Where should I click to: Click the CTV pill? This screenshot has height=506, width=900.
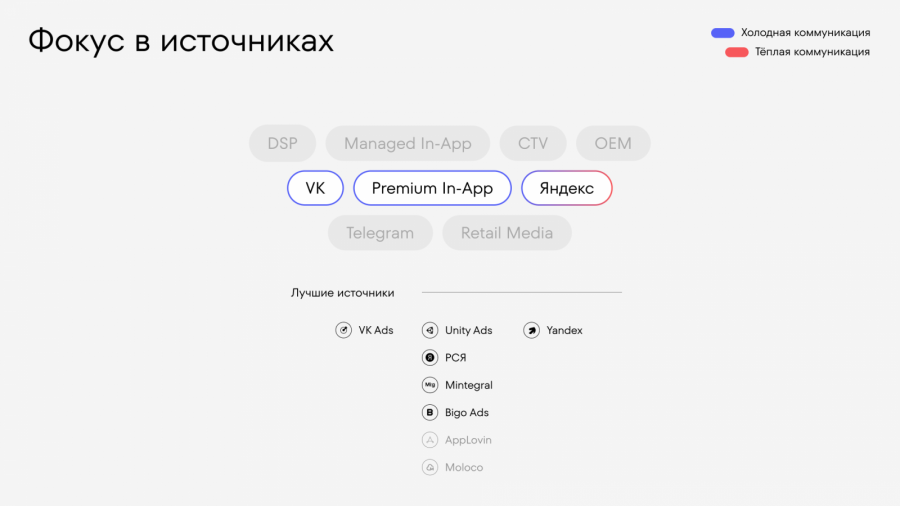click(x=533, y=143)
